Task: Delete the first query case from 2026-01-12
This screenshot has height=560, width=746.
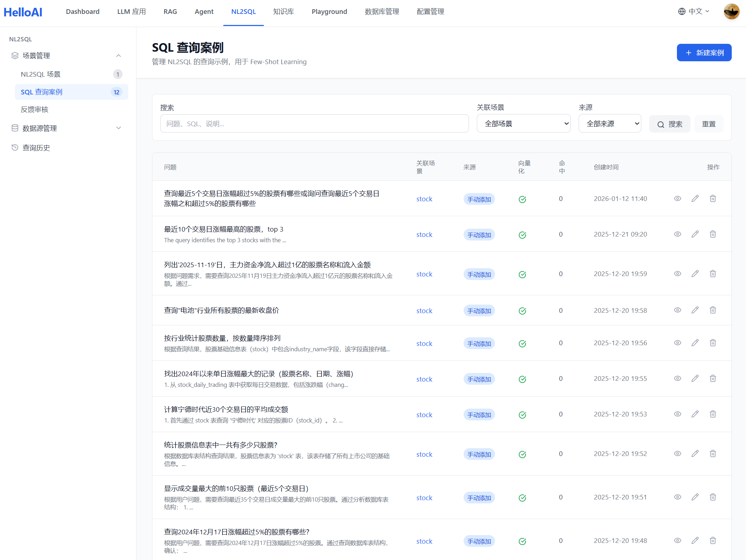Action: coord(713,198)
